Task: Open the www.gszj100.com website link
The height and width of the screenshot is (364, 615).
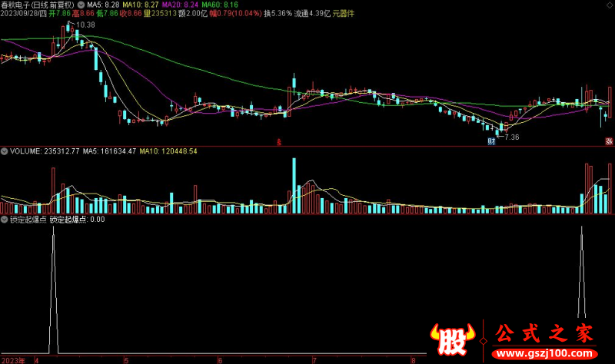Action: [544, 355]
